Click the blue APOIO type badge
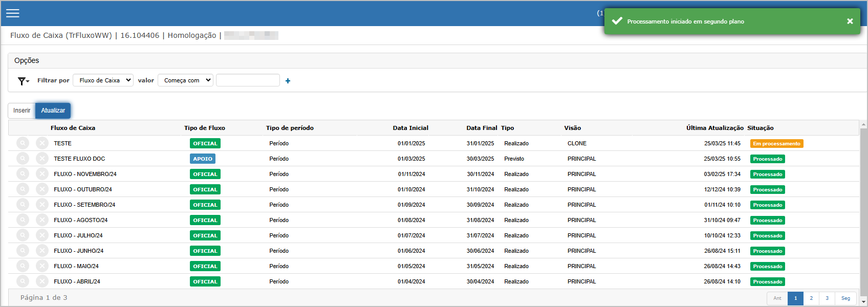Viewport: 868px width, 307px height. coord(203,159)
